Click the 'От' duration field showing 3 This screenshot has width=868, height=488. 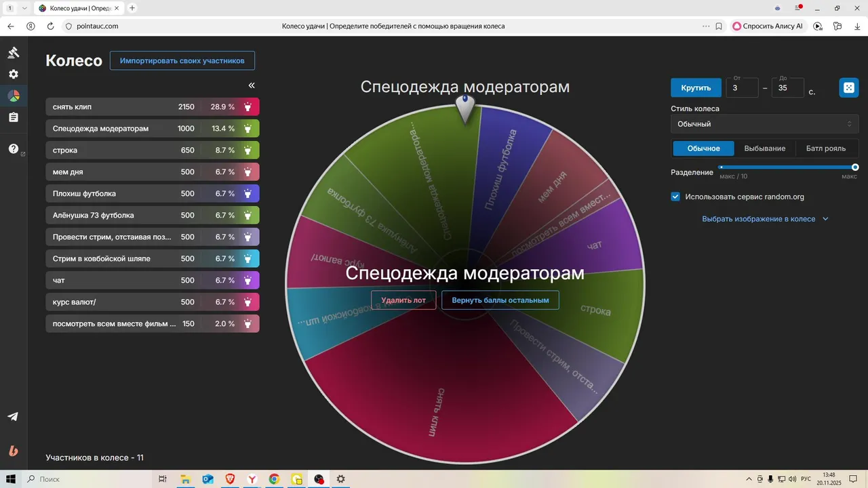pyautogui.click(x=742, y=88)
